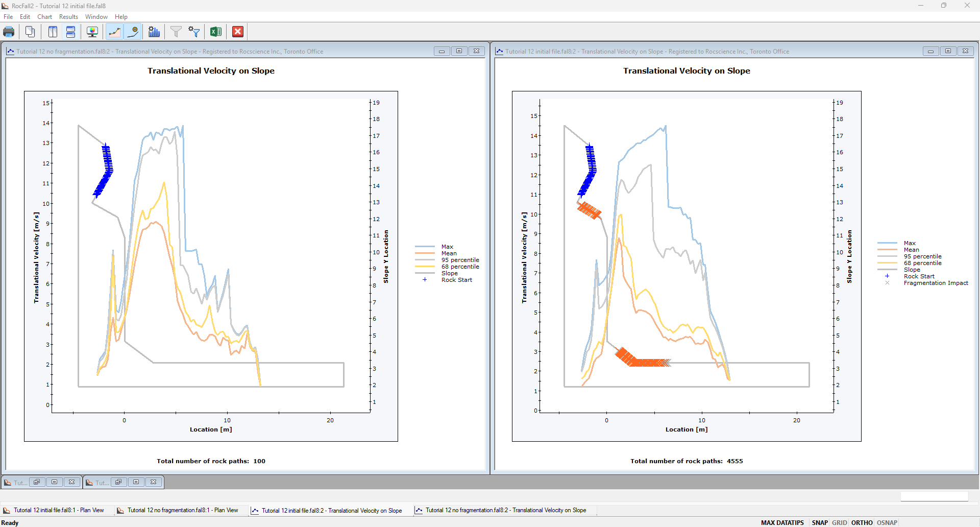Click the Copy chart icon
The height and width of the screenshot is (527, 980).
click(x=30, y=32)
